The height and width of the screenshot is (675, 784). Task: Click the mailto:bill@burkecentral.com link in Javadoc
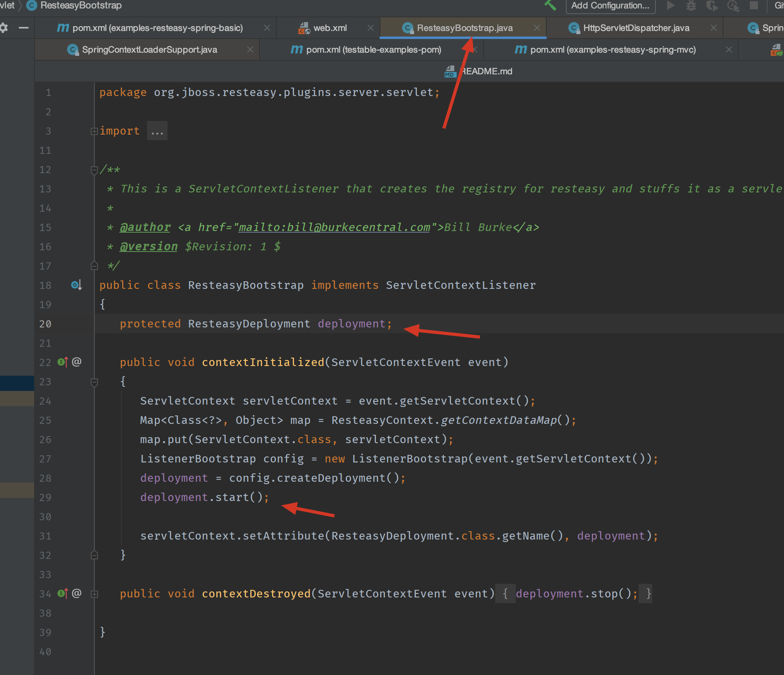pos(334,227)
